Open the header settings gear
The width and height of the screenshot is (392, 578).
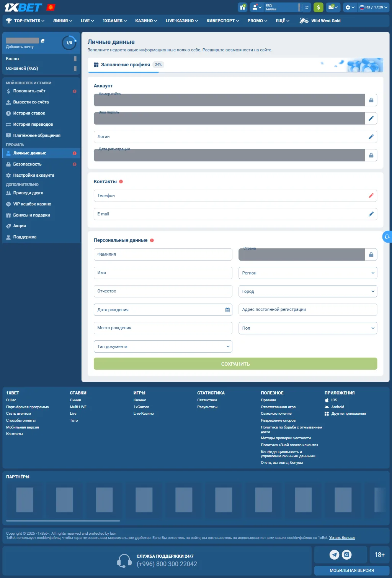click(x=350, y=7)
